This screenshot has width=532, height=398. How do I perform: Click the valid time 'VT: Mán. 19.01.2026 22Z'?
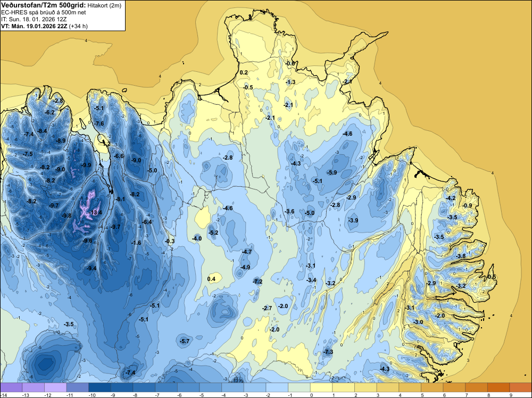pos(34,26)
